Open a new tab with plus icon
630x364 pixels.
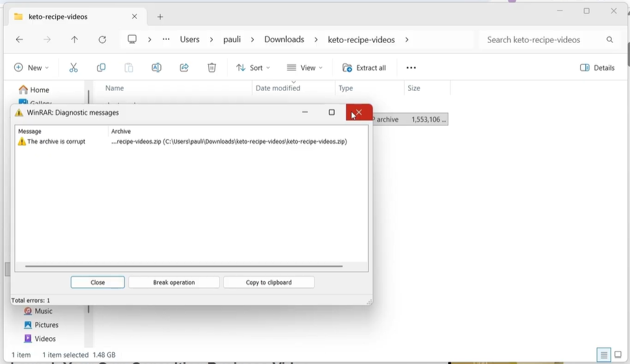tap(160, 16)
